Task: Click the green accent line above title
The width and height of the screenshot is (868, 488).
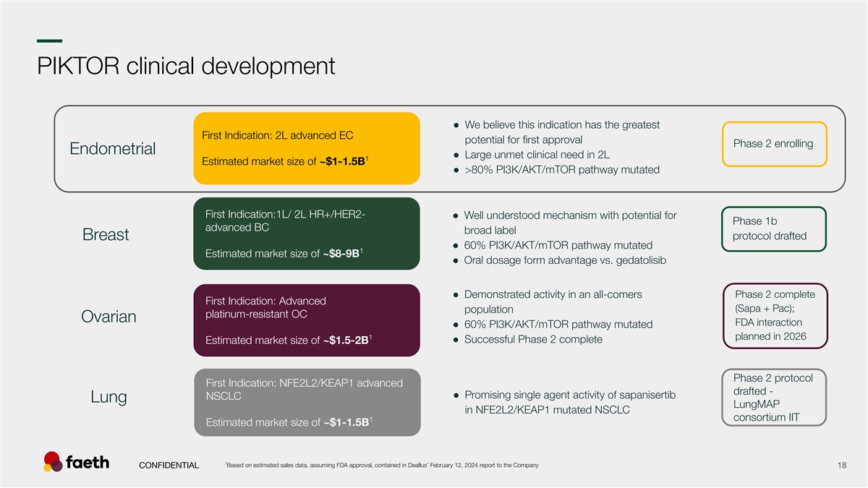Action: tap(49, 40)
